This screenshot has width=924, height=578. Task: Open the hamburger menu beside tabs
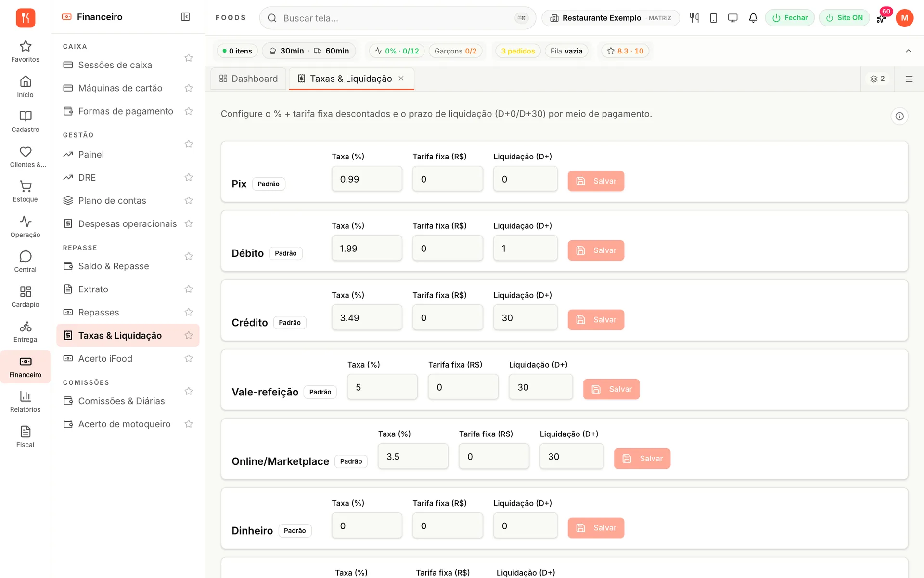pyautogui.click(x=909, y=79)
